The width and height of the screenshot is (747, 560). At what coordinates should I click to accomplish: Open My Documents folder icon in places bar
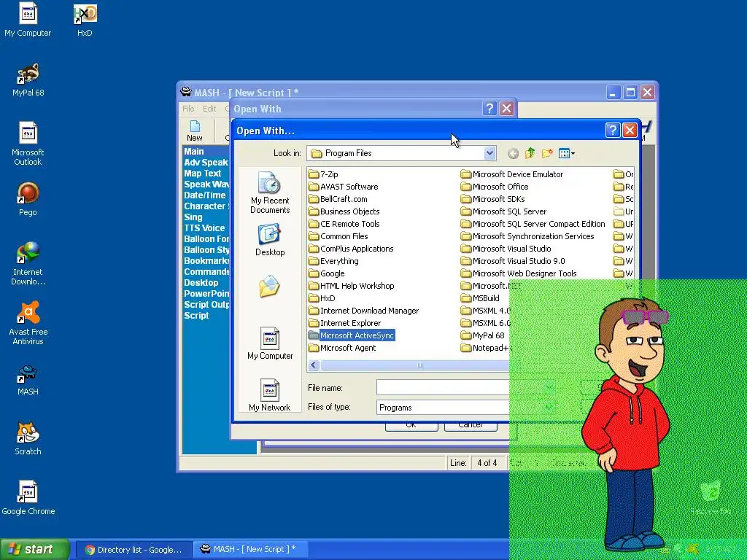point(269,286)
